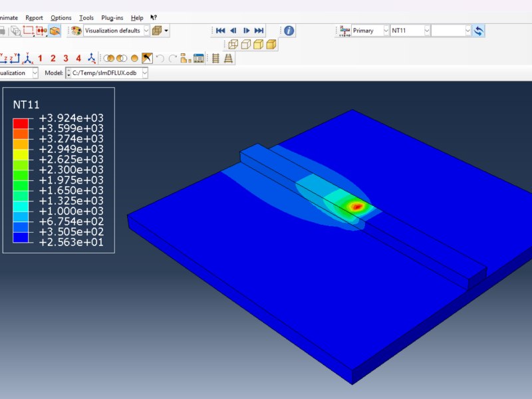The height and width of the screenshot is (399, 532).
Task: Turn perspective on with track icon
Action: [228, 59]
